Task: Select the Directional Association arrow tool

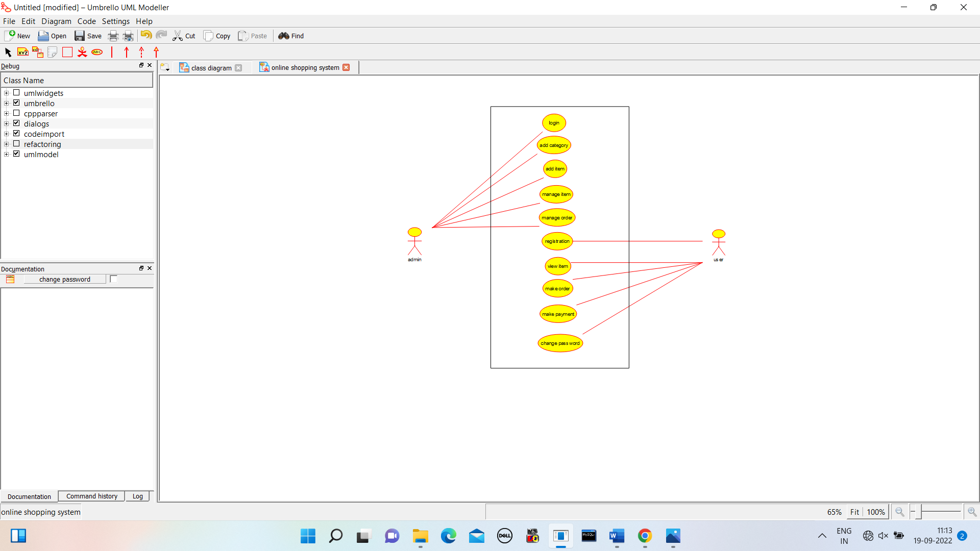Action: coord(127,52)
